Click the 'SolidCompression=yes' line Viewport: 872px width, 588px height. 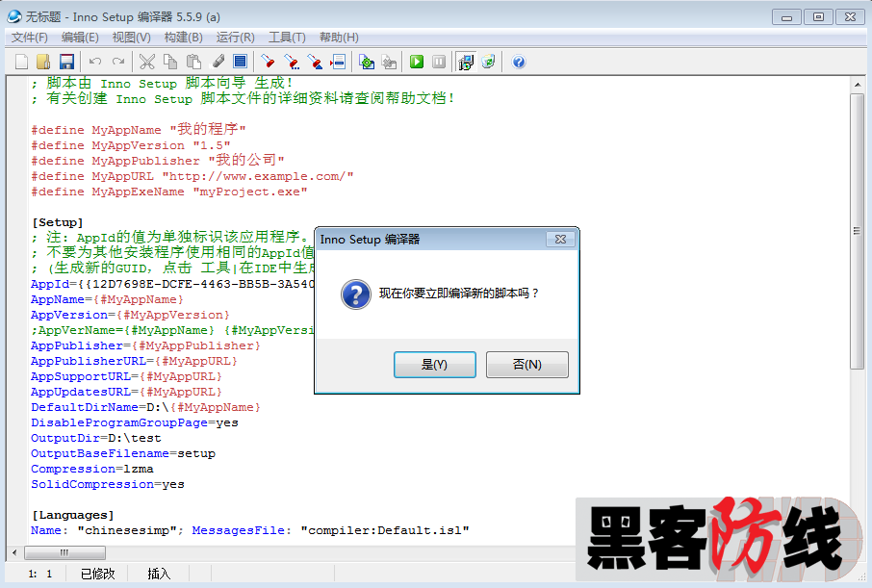coord(108,484)
